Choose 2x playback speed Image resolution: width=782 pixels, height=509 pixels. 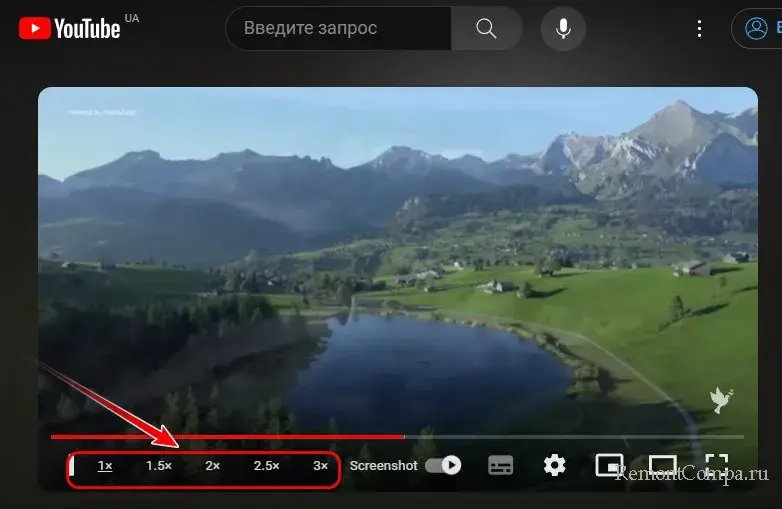pyautogui.click(x=213, y=466)
